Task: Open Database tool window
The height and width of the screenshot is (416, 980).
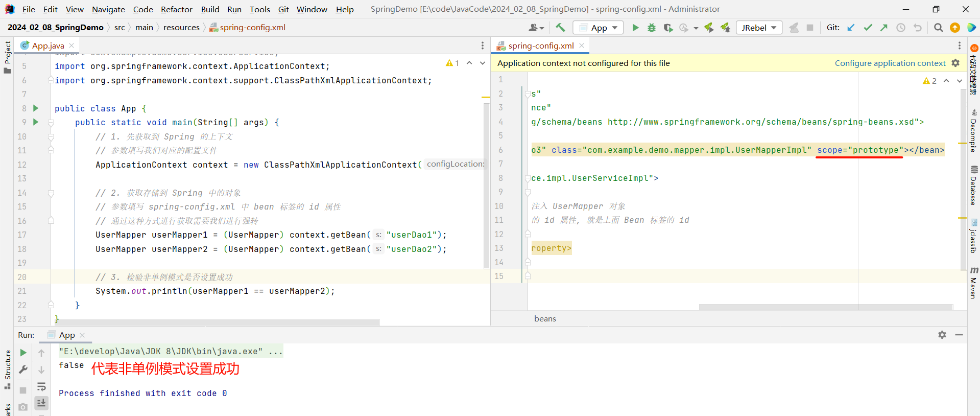Action: click(x=974, y=186)
